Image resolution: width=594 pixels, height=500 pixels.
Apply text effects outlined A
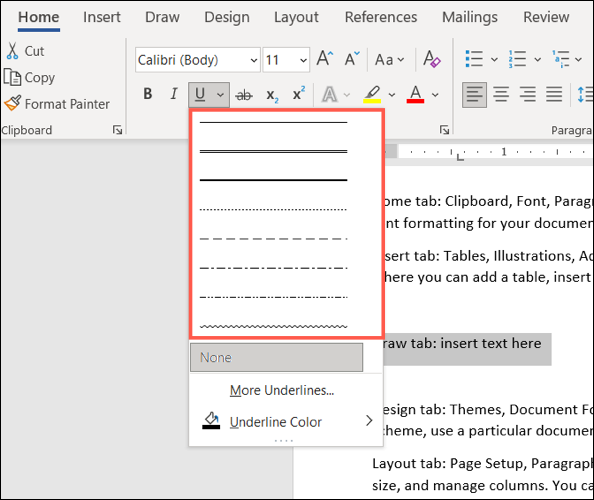(x=329, y=94)
